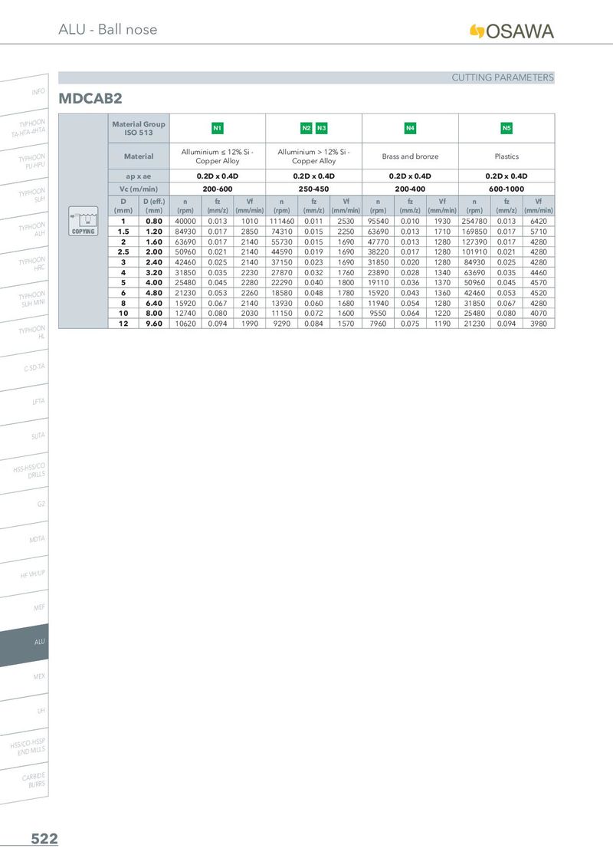613x868 pixels.
Task: Jump to the UH side tab
Action: click(x=41, y=711)
